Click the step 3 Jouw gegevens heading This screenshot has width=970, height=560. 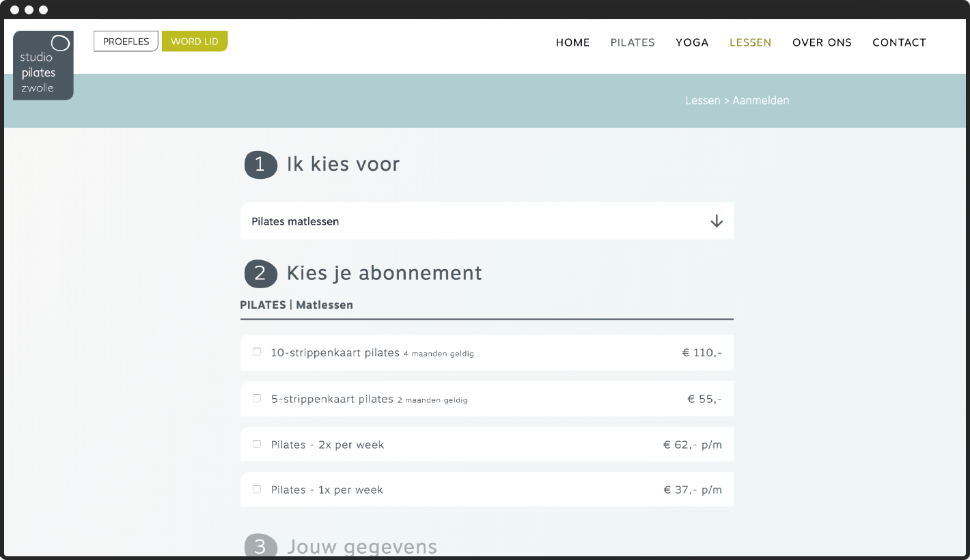point(362,546)
